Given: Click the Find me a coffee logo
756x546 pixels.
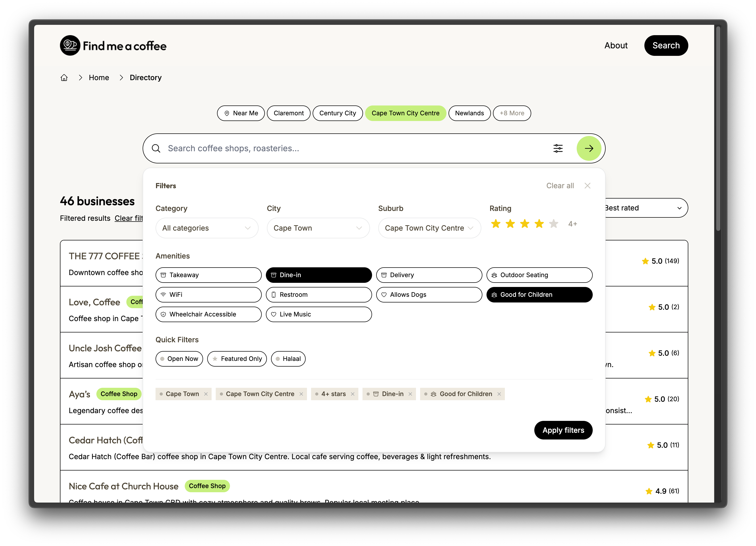Looking at the screenshot, I should pyautogui.click(x=113, y=45).
